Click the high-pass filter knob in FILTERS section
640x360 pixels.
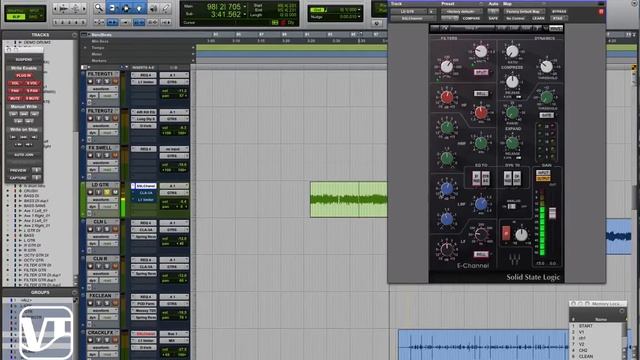click(447, 66)
